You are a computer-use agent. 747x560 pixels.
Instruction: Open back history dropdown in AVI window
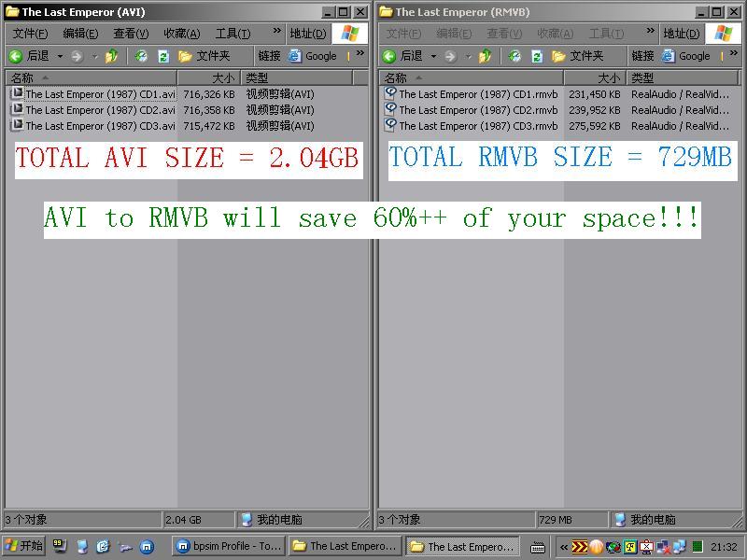tap(60, 57)
